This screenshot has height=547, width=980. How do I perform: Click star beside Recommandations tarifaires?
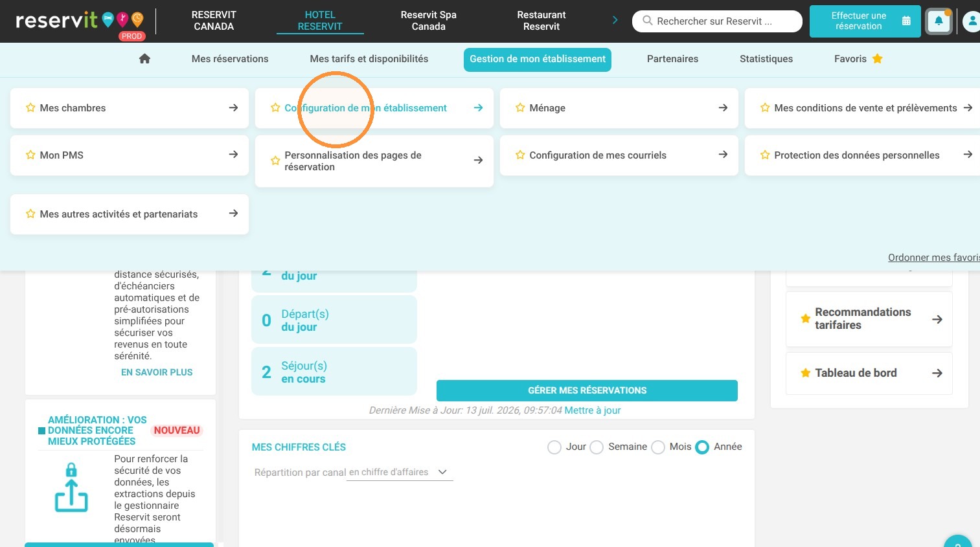click(x=806, y=318)
